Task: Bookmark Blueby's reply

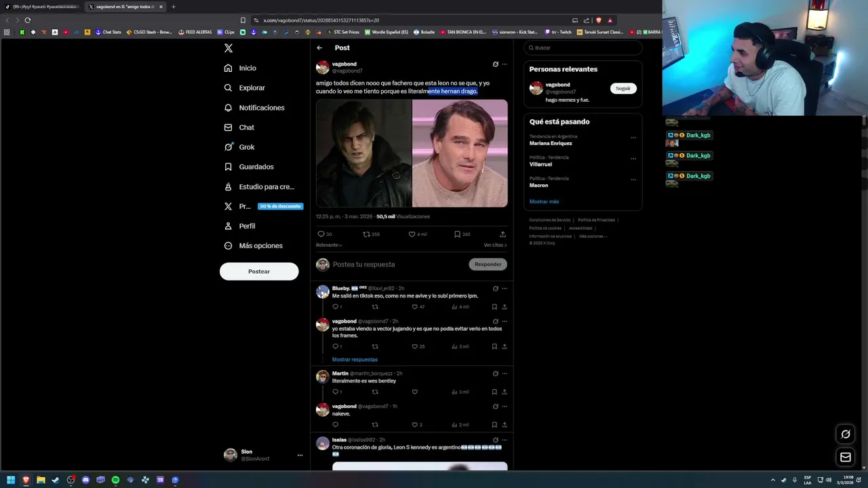Action: 494,307
